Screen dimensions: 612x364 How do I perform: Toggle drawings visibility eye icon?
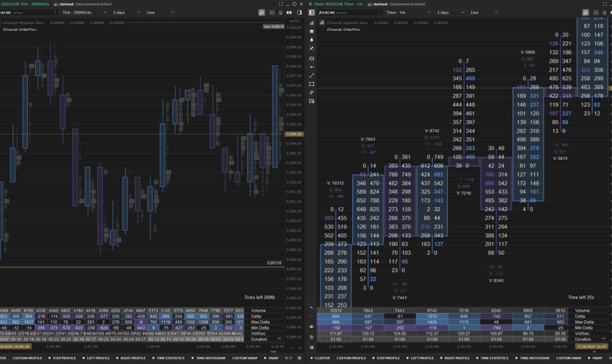coord(312,327)
